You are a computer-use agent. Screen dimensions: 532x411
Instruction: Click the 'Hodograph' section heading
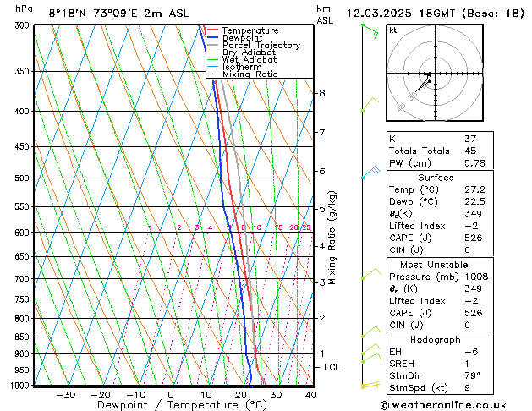pyautogui.click(x=436, y=339)
